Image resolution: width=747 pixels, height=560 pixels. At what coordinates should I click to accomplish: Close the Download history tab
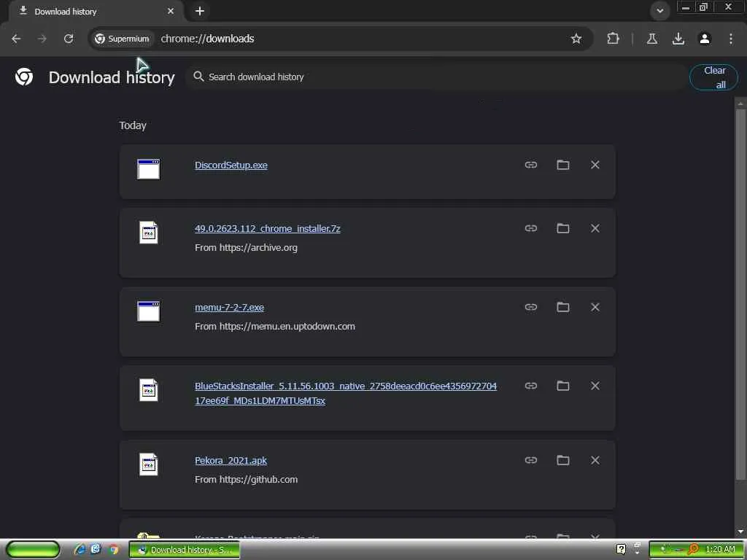pyautogui.click(x=171, y=11)
